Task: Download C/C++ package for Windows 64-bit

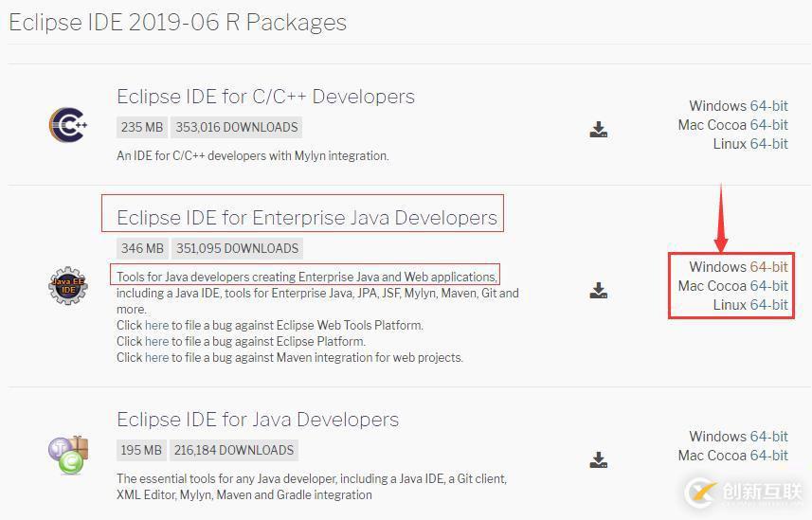Action: coord(768,106)
